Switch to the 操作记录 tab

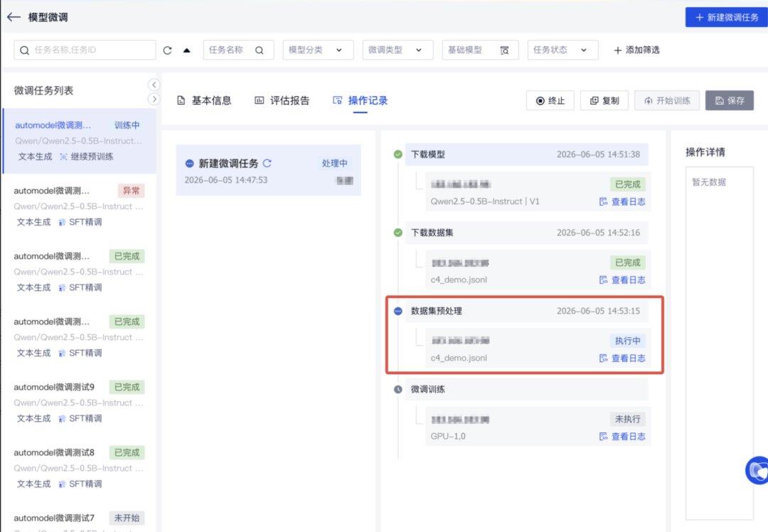pos(361,100)
